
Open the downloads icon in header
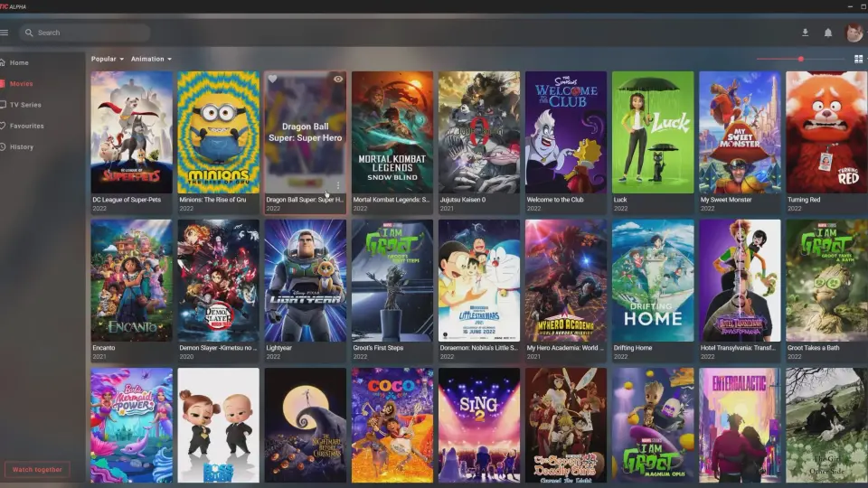coord(805,33)
